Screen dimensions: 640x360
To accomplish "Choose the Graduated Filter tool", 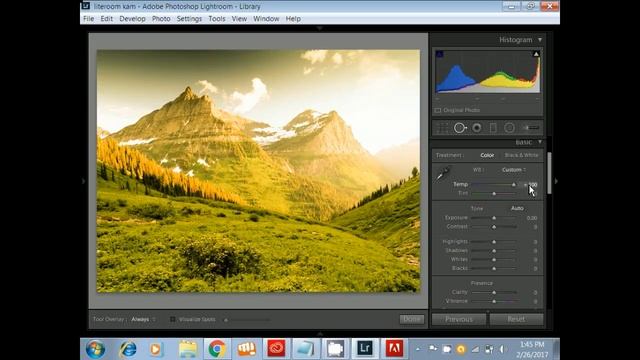I will point(493,128).
